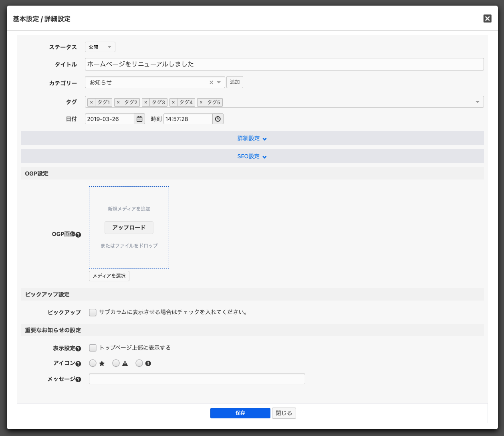
Task: Click the アップロード button
Action: click(129, 228)
